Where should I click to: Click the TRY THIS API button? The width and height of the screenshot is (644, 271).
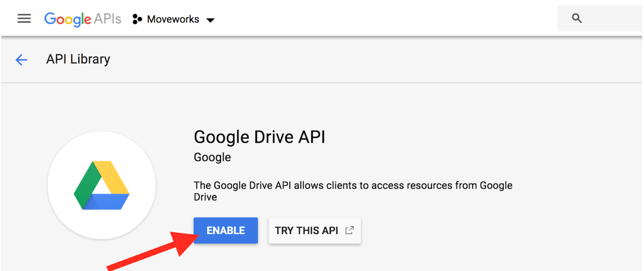[x=315, y=230]
